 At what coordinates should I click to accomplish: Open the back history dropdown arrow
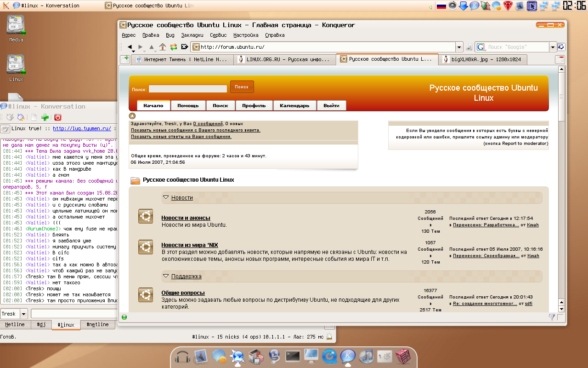(x=133, y=52)
